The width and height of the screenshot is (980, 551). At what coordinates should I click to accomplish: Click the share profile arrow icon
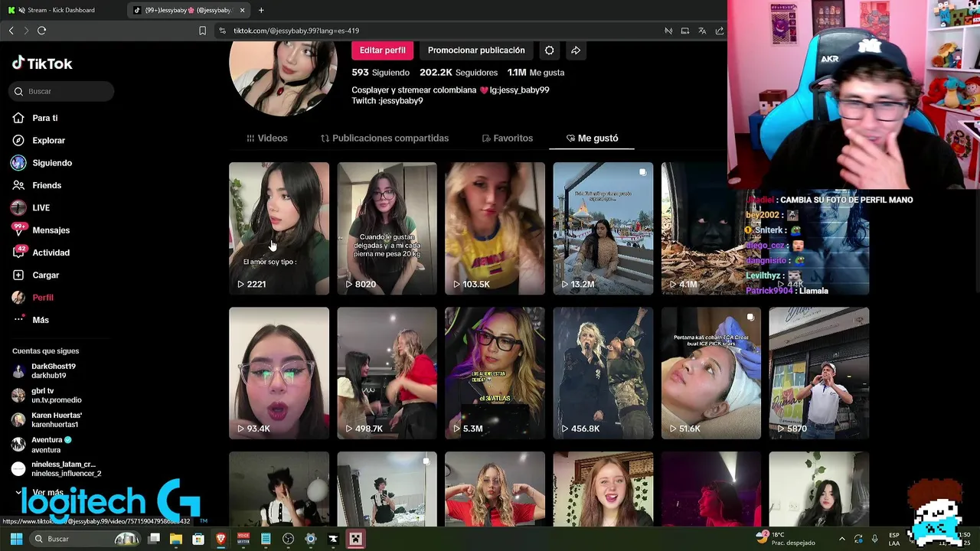coord(575,51)
